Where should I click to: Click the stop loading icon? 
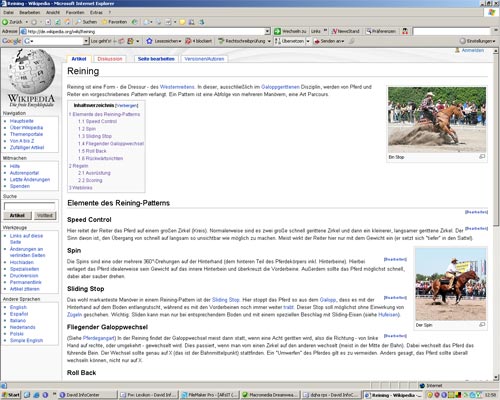click(48, 22)
